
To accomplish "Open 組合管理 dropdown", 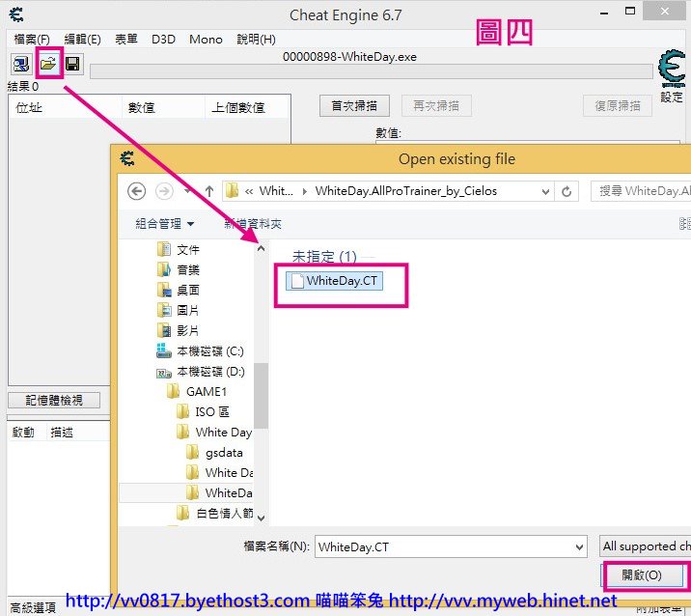I will point(165,224).
